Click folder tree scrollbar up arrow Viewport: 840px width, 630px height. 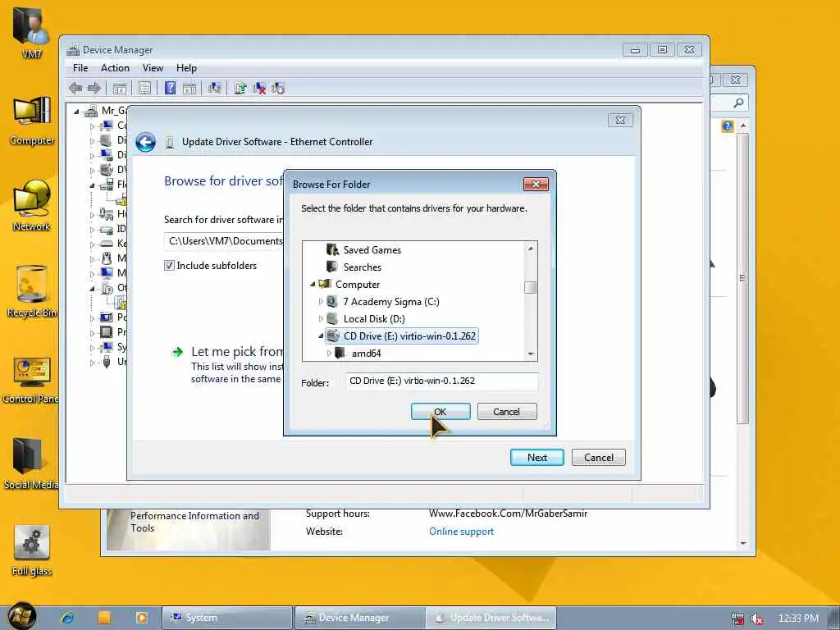point(531,249)
